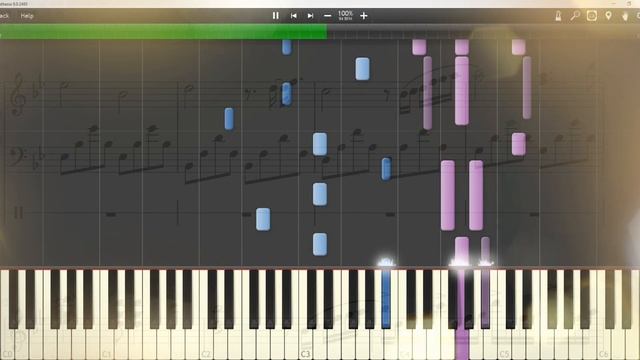640x360 pixels.
Task: Open the Help menu
Action: click(x=27, y=16)
